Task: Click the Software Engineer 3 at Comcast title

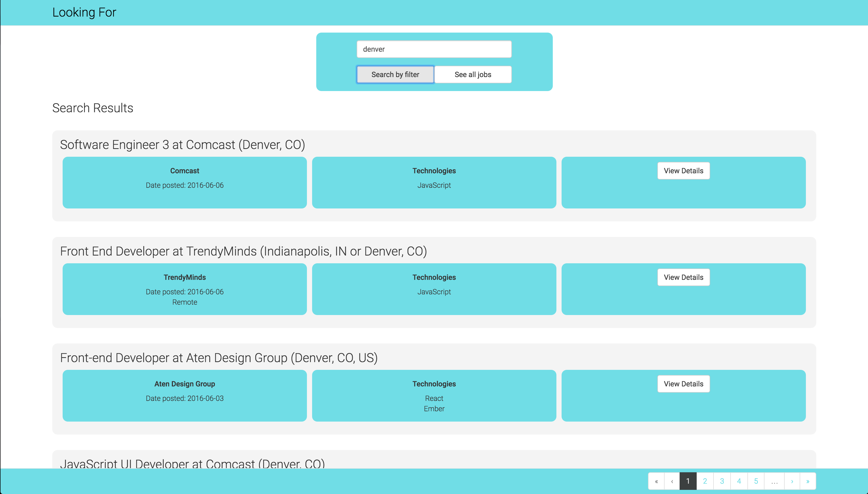Action: pyautogui.click(x=182, y=145)
